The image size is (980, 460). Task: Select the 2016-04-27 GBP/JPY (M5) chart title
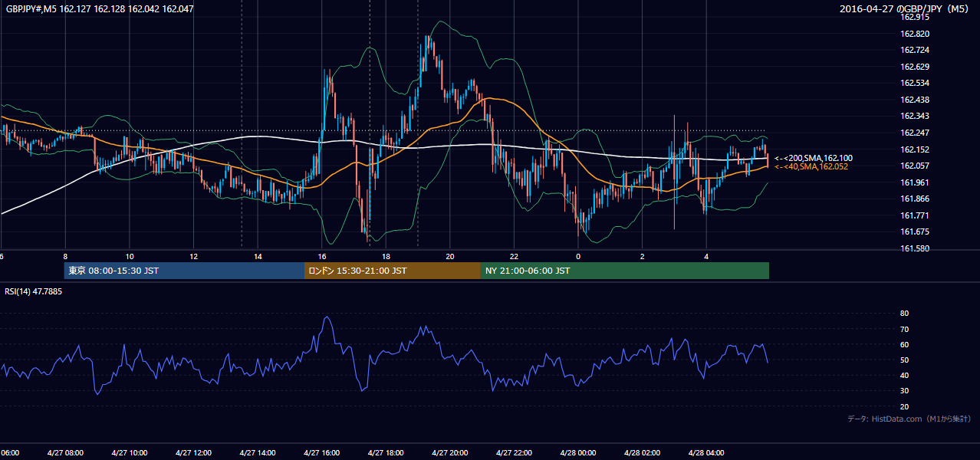906,9
